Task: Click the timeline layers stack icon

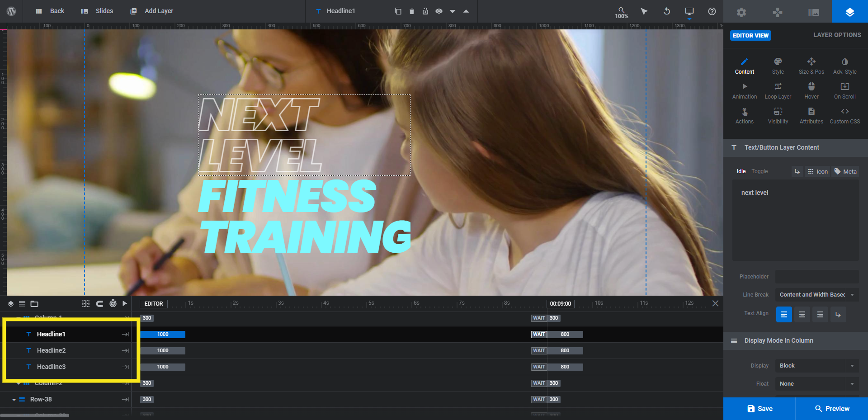Action: point(11,304)
